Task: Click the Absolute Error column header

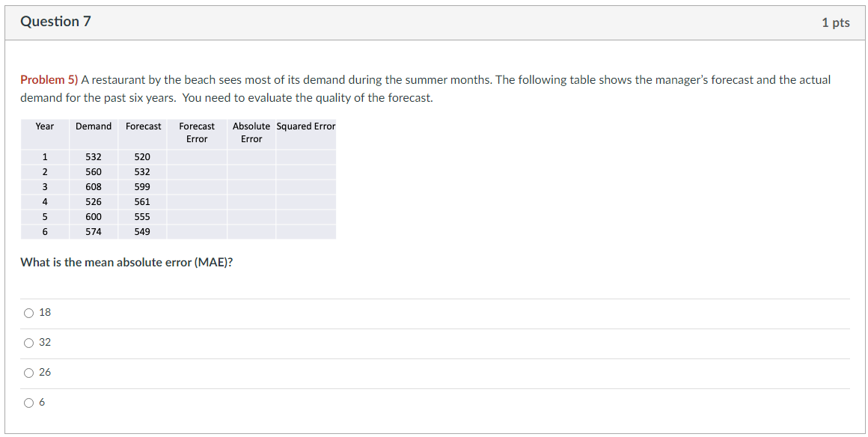Action: 251,132
